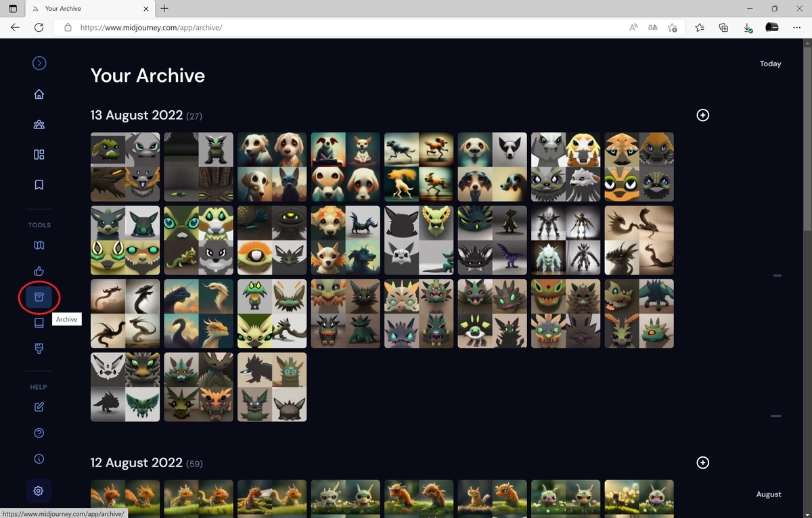Image resolution: width=812 pixels, height=518 pixels.
Task: Click the "12 August 2022" date heading
Action: point(137,463)
